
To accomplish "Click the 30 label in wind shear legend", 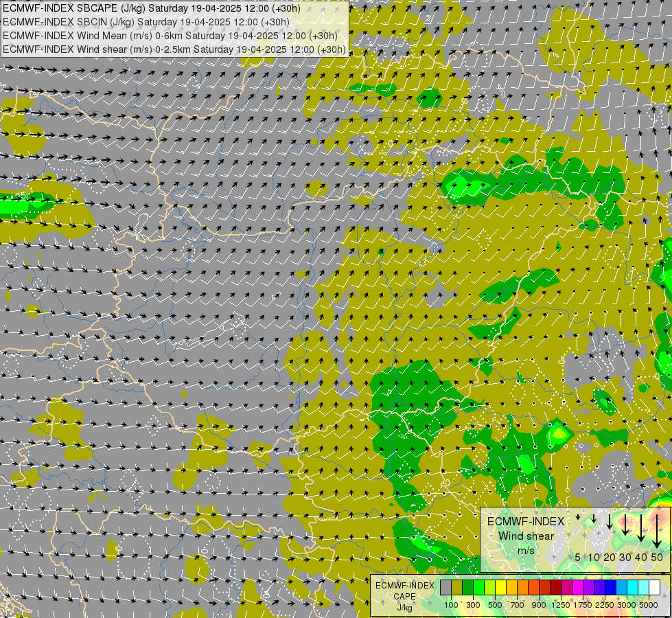I will 625,557.
